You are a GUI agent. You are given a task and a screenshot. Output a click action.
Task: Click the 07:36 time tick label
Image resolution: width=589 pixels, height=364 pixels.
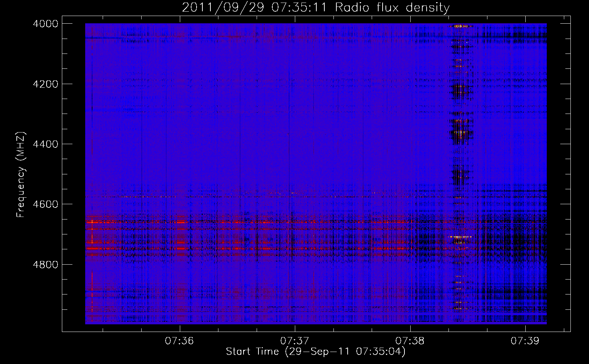179,341
